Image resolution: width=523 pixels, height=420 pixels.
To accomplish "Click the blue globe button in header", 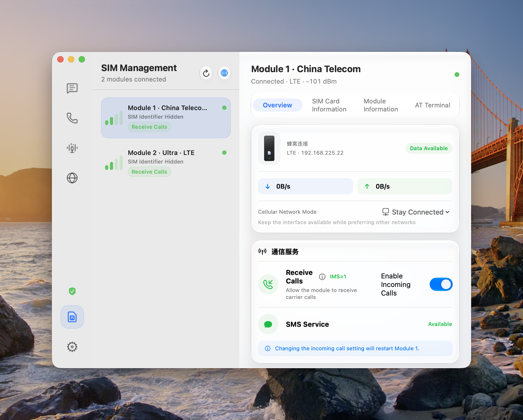I will [x=224, y=73].
